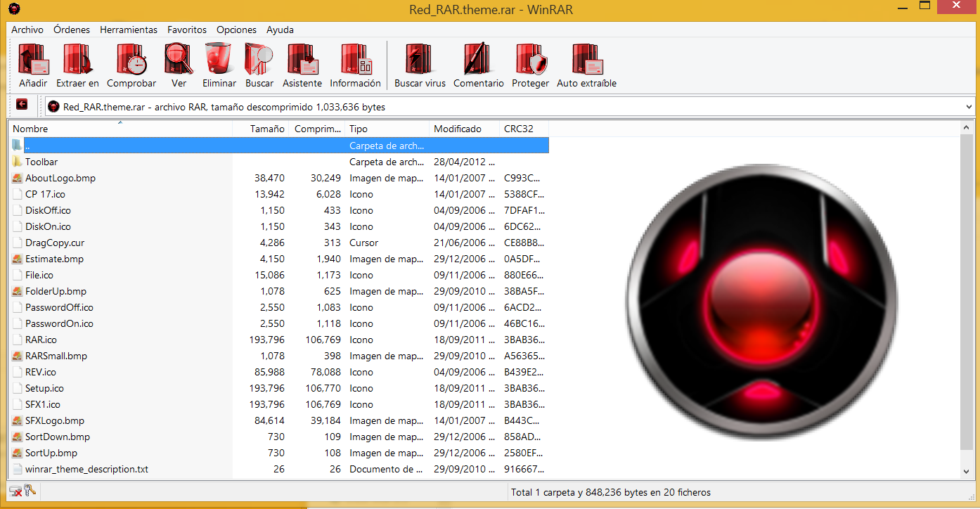Open the Herramientas menu
This screenshot has width=980, height=509.
click(129, 30)
